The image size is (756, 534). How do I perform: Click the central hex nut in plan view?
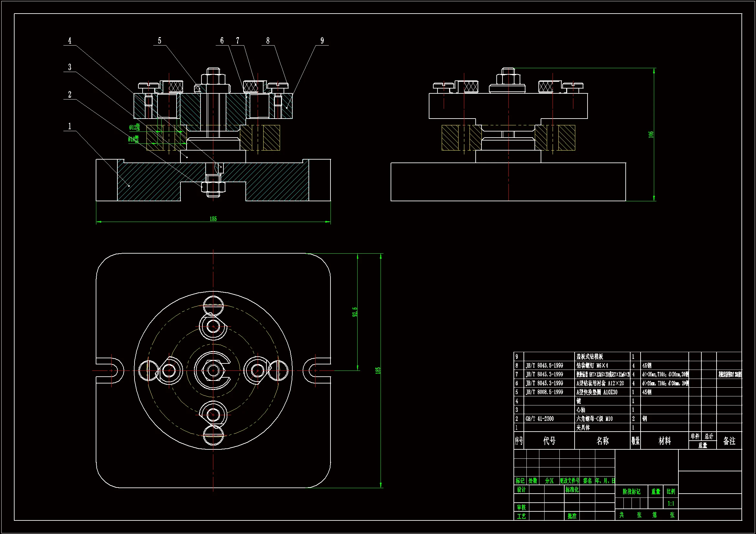(x=213, y=371)
